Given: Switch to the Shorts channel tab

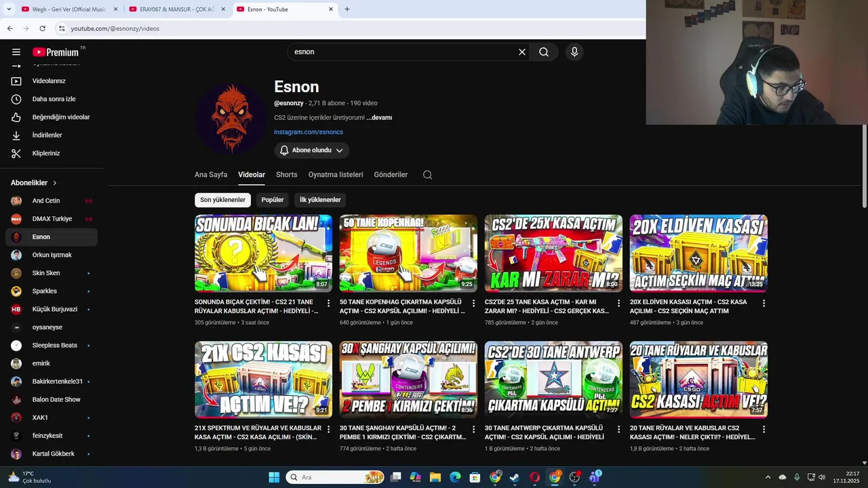Looking at the screenshot, I should pyautogui.click(x=287, y=175).
